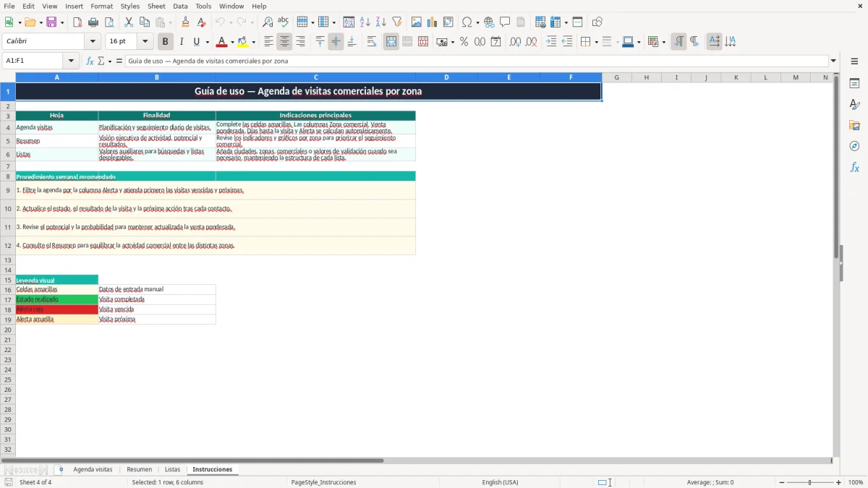This screenshot has width=868, height=488.
Task: Open the sidebar Properties panel icon
Action: point(854,84)
